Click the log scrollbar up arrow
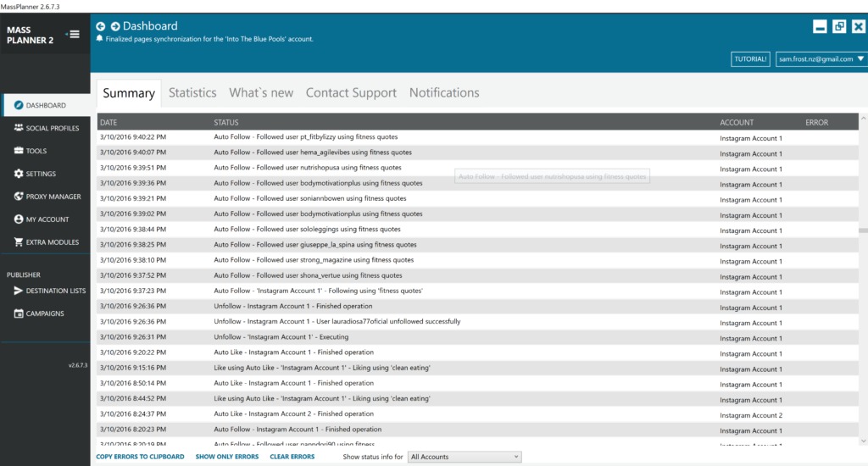This screenshot has width=868, height=466. (x=863, y=119)
